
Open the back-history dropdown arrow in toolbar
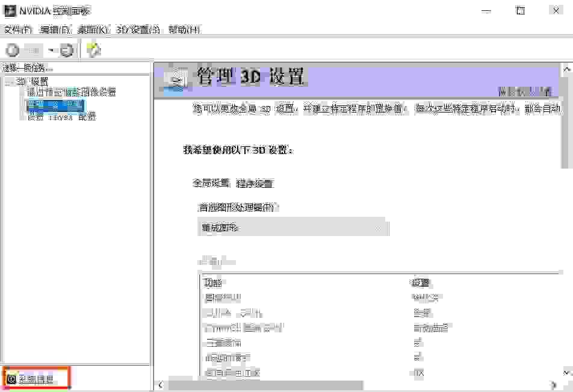click(52, 50)
